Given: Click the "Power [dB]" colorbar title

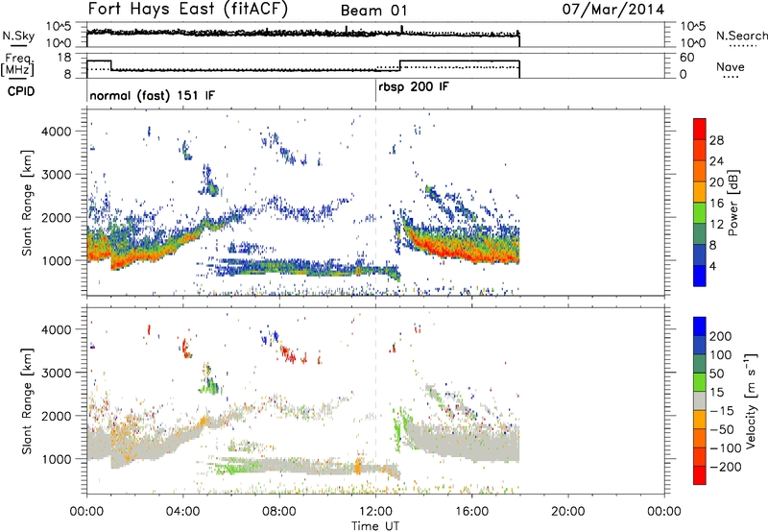Looking at the screenshot, I should coord(733,203).
